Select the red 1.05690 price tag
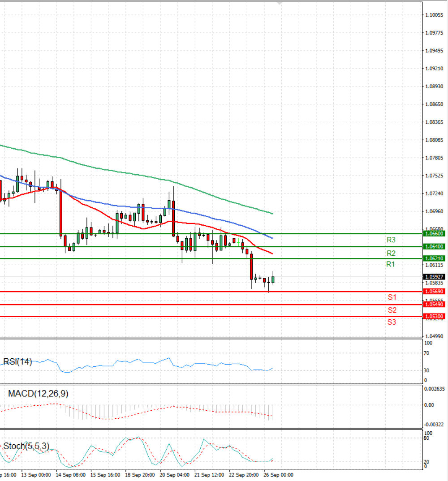The height and width of the screenshot is (481, 448). click(x=434, y=292)
